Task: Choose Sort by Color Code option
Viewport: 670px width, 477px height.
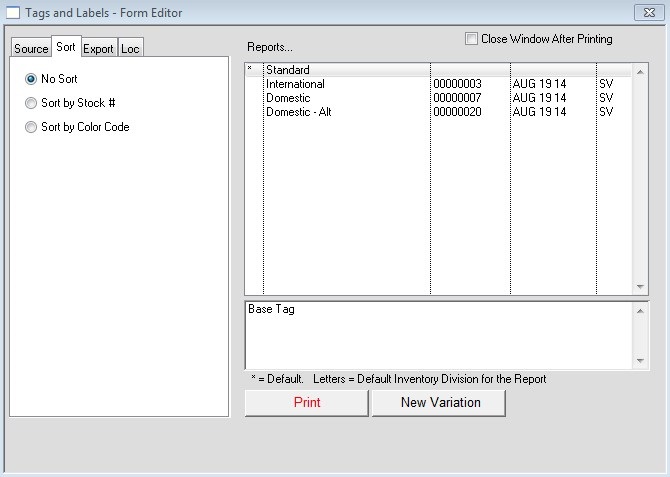Action: tap(77, 127)
